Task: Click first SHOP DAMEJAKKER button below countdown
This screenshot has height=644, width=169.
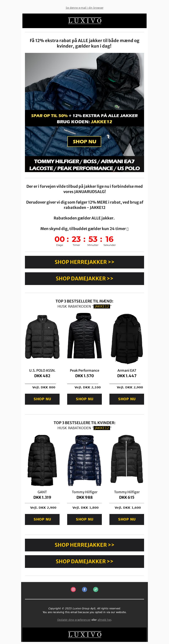Action: click(84, 278)
